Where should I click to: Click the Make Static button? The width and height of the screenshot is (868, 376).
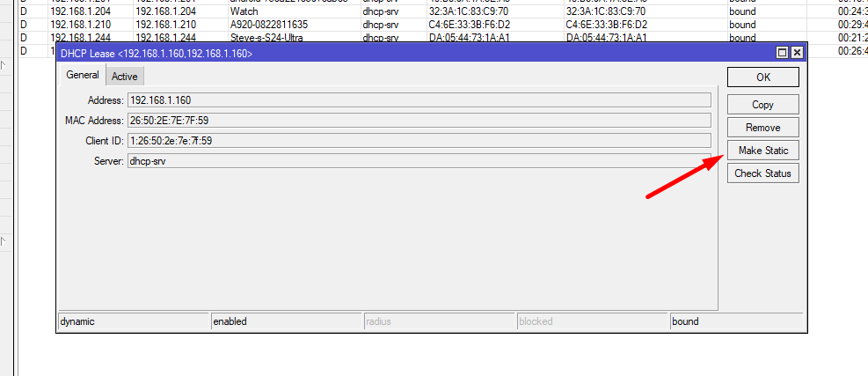(762, 151)
